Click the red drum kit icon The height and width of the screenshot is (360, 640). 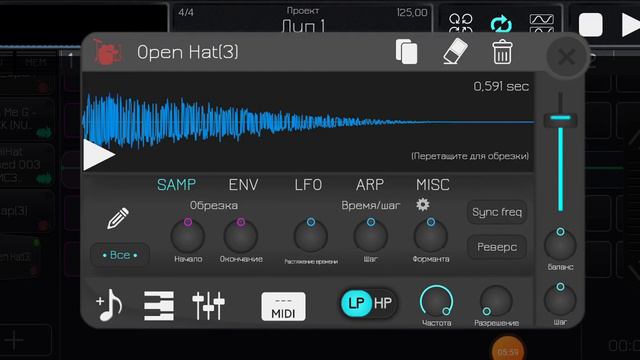pyautogui.click(x=107, y=52)
